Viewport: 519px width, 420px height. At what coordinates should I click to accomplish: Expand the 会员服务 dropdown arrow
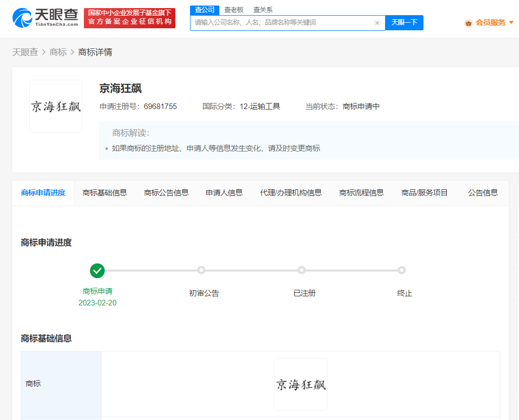pyautogui.click(x=511, y=23)
